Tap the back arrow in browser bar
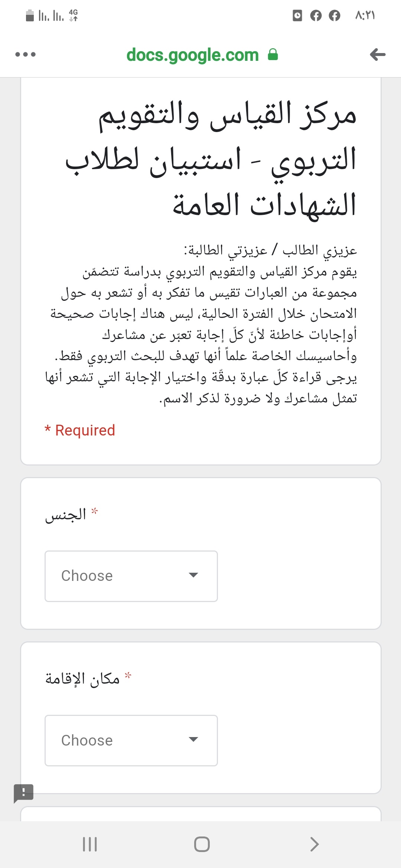 click(x=378, y=55)
